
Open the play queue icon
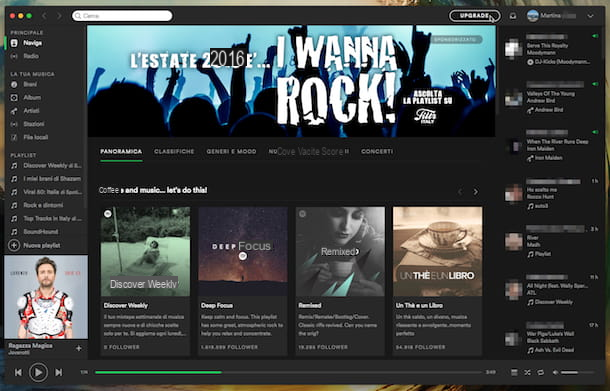click(x=514, y=372)
